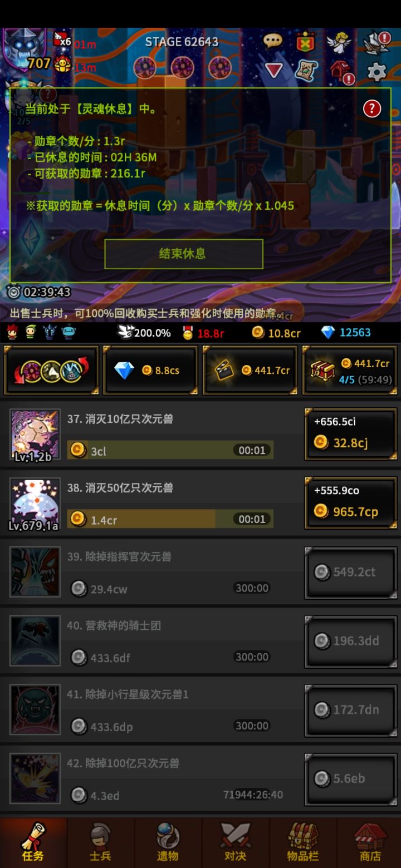401x868 pixels.
Task: Open the chat speech bubble icon
Action: tap(273, 41)
